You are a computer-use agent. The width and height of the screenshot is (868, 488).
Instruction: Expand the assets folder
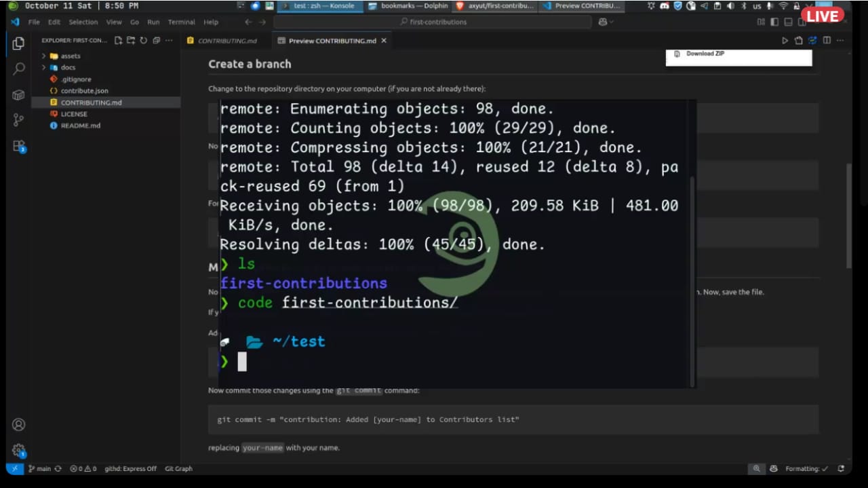click(70, 56)
